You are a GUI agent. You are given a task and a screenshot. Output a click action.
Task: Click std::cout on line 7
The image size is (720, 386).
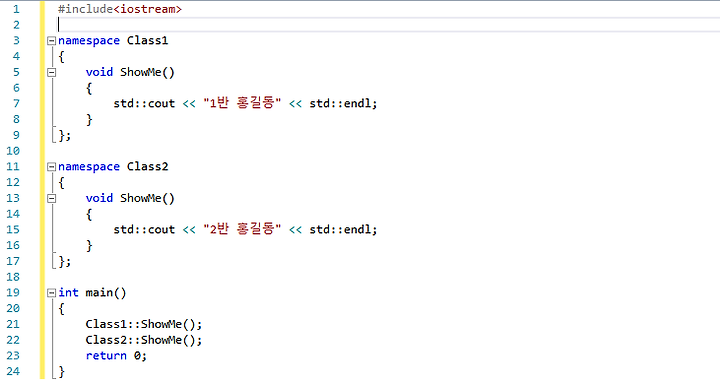click(x=144, y=104)
